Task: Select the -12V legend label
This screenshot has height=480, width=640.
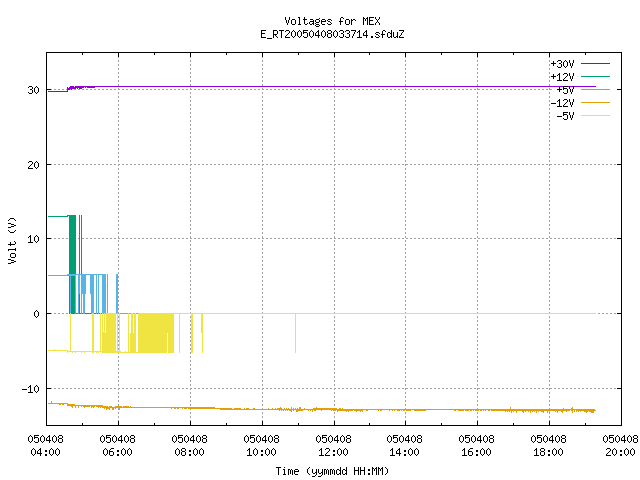Action: click(562, 103)
